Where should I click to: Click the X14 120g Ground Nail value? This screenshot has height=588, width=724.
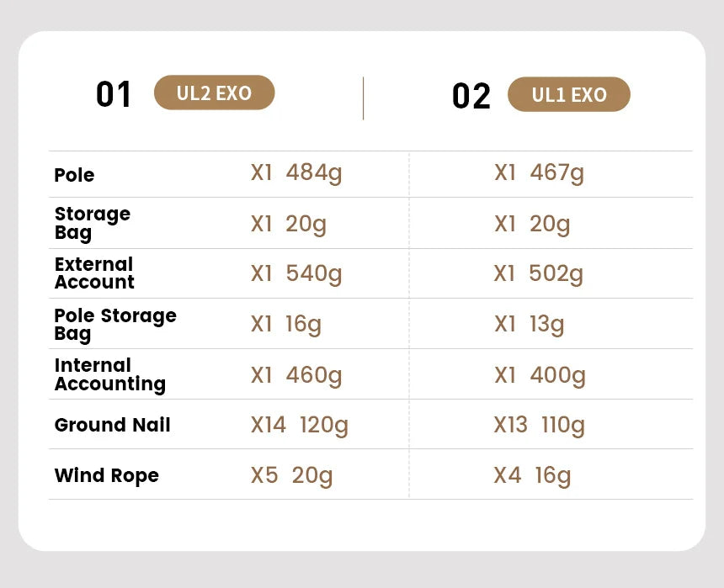[300, 426]
